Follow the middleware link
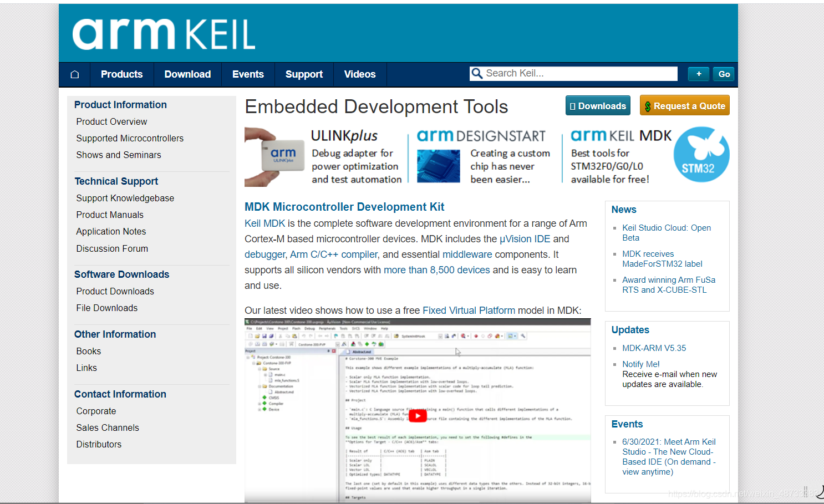The width and height of the screenshot is (824, 504). coord(467,254)
